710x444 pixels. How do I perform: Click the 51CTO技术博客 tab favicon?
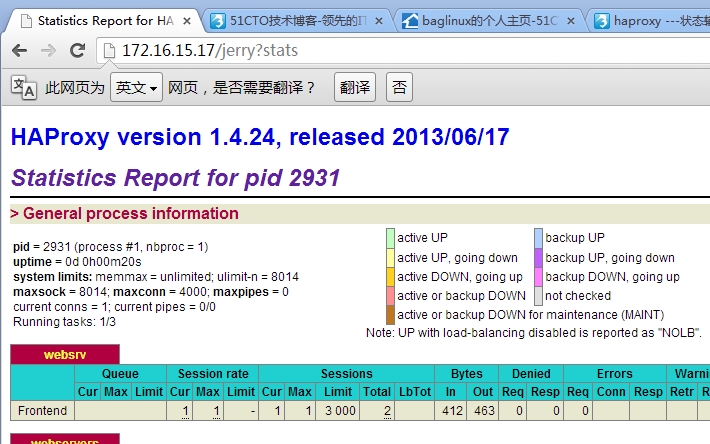(218, 21)
